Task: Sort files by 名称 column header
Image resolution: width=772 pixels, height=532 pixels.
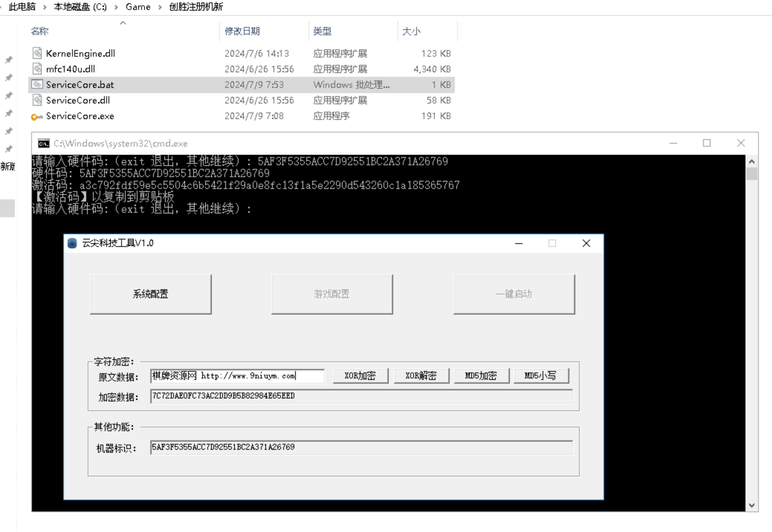Action: click(40, 31)
